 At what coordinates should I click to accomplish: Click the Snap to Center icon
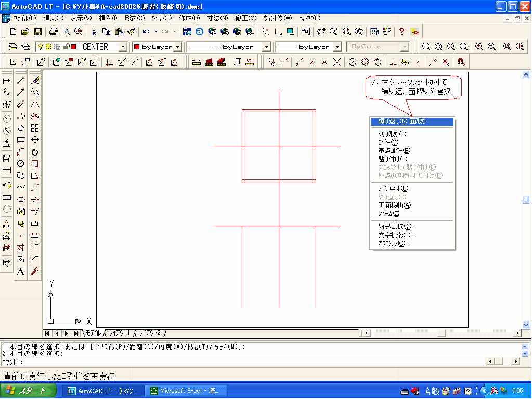[x=353, y=62]
